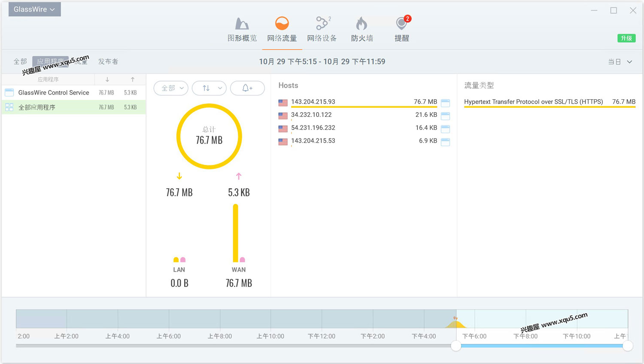This screenshot has width=644, height=364.
Task: Click the green 升级 upgrade button
Action: (626, 38)
